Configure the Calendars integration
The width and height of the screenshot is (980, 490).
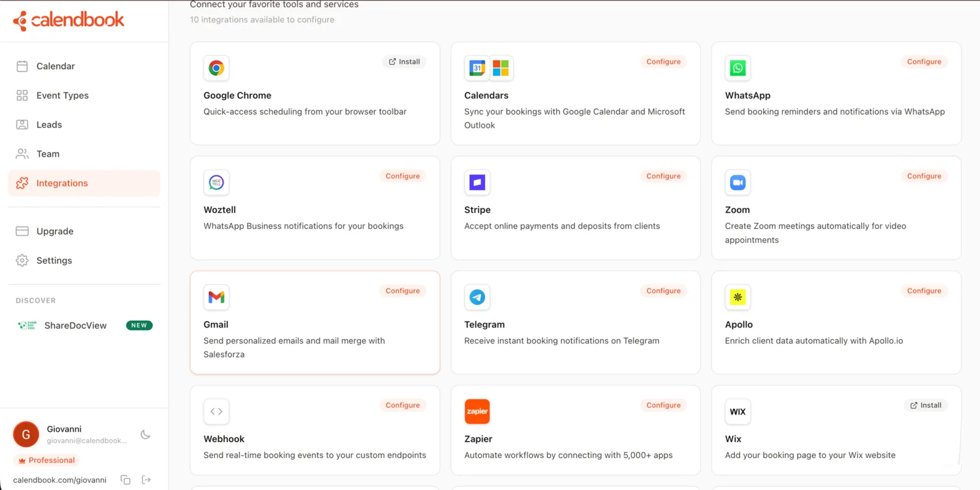click(x=663, y=62)
